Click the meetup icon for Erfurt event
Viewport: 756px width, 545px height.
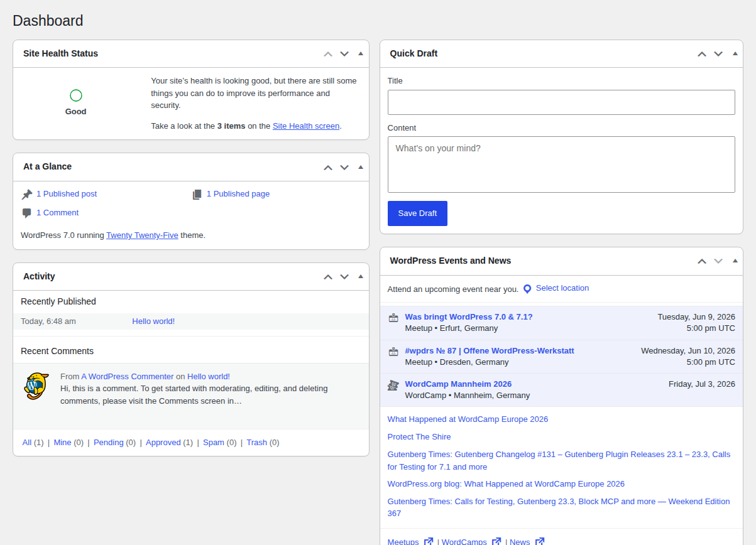click(x=393, y=318)
